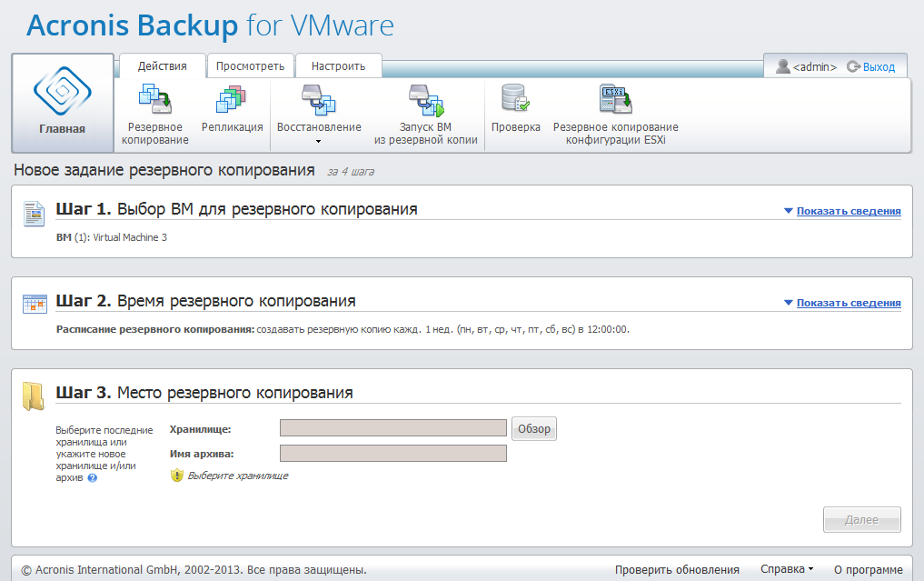Click the 'Virtual Machine 3' text
Image resolution: width=924 pixels, height=581 pixels.
pyautogui.click(x=130, y=237)
